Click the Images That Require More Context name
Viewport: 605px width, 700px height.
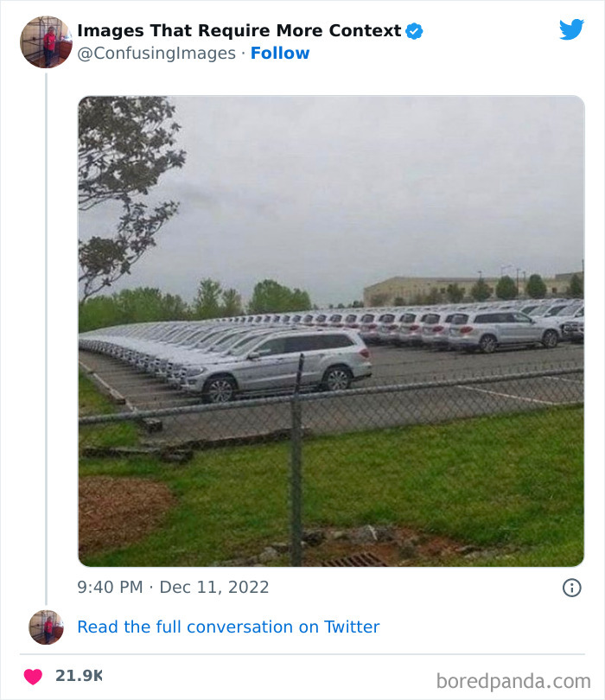239,31
